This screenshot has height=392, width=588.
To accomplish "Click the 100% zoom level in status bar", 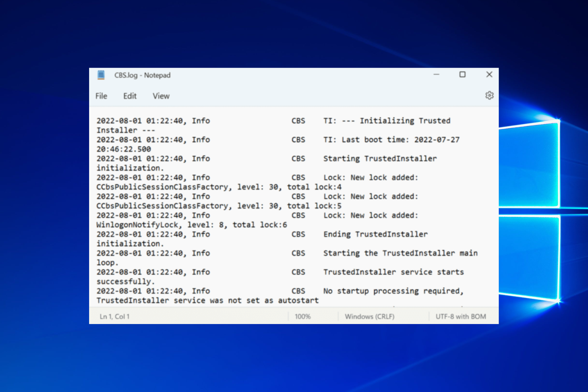I will [303, 316].
